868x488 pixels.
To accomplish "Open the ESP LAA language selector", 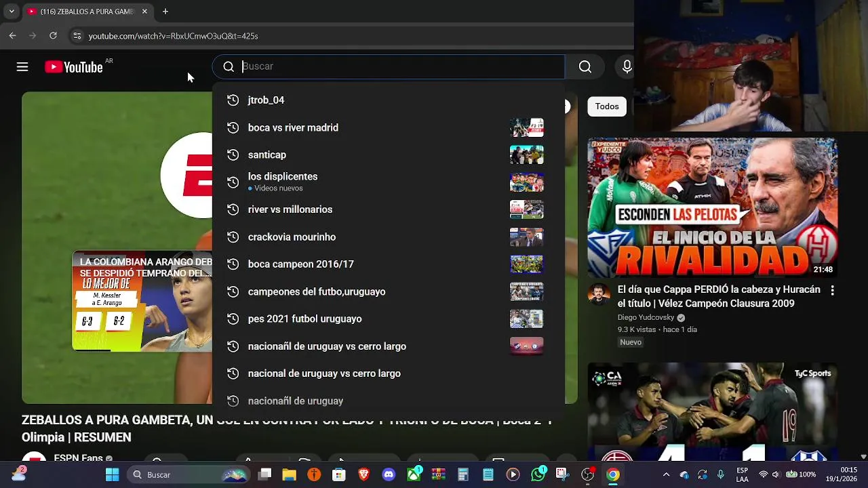I will (x=743, y=474).
